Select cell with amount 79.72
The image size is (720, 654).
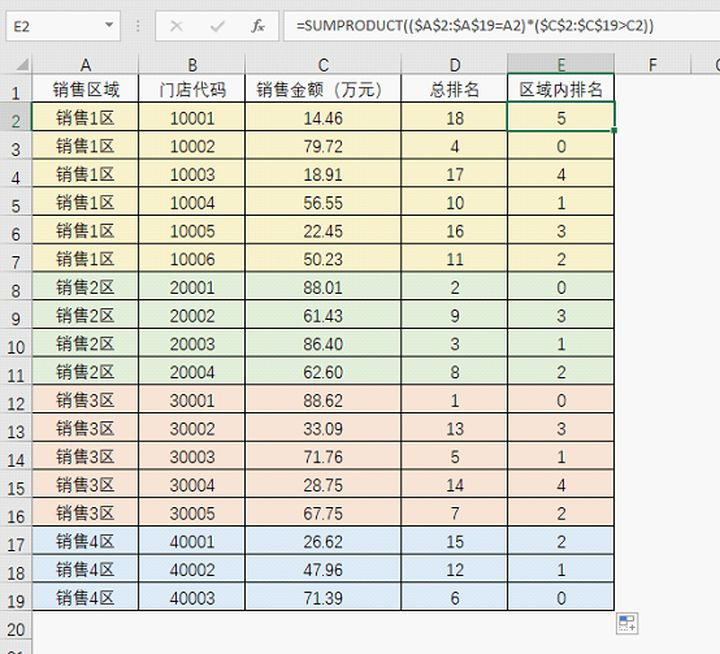point(323,146)
